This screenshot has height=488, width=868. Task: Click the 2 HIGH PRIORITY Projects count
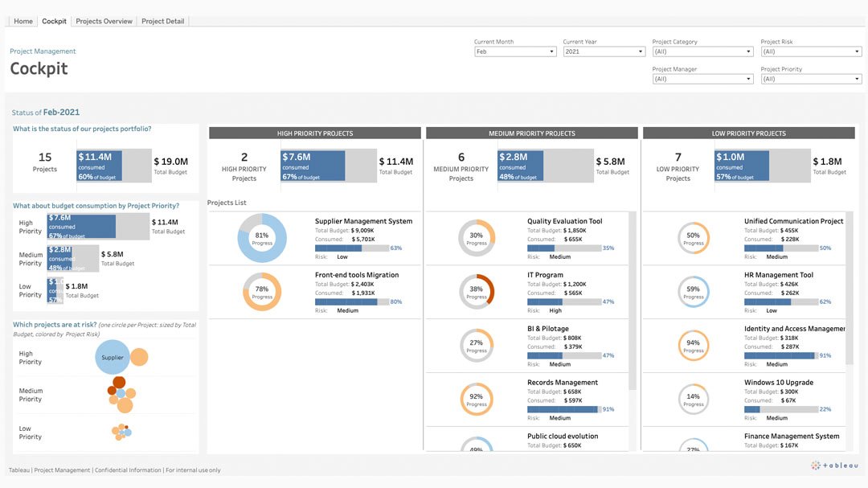coord(244,166)
